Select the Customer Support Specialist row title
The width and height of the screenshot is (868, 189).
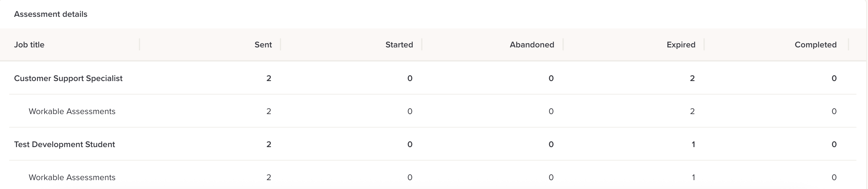pos(68,78)
